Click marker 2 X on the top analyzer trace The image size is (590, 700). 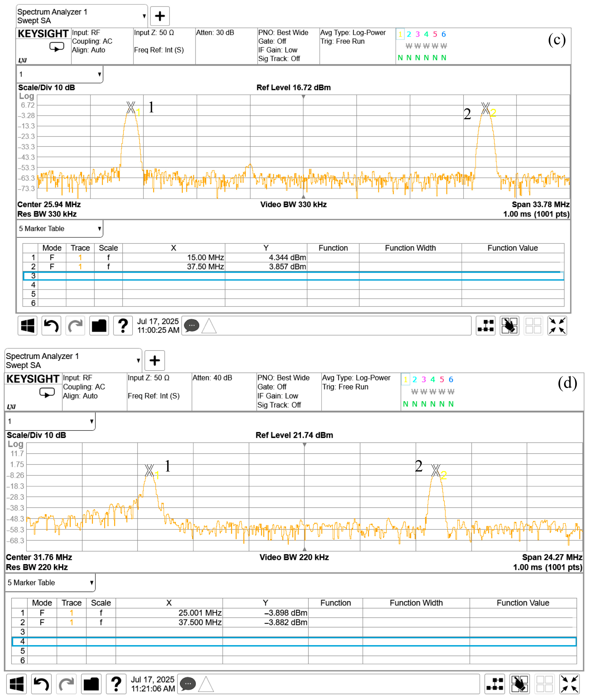(485, 108)
